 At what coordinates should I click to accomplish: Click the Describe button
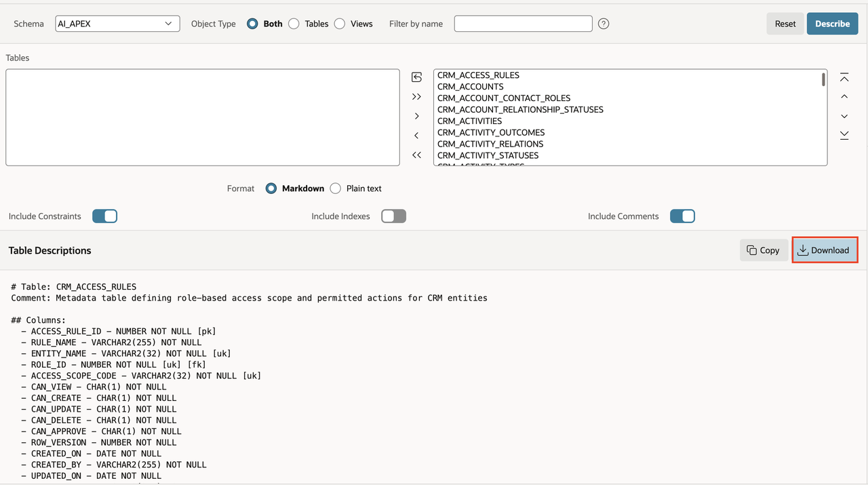click(832, 24)
